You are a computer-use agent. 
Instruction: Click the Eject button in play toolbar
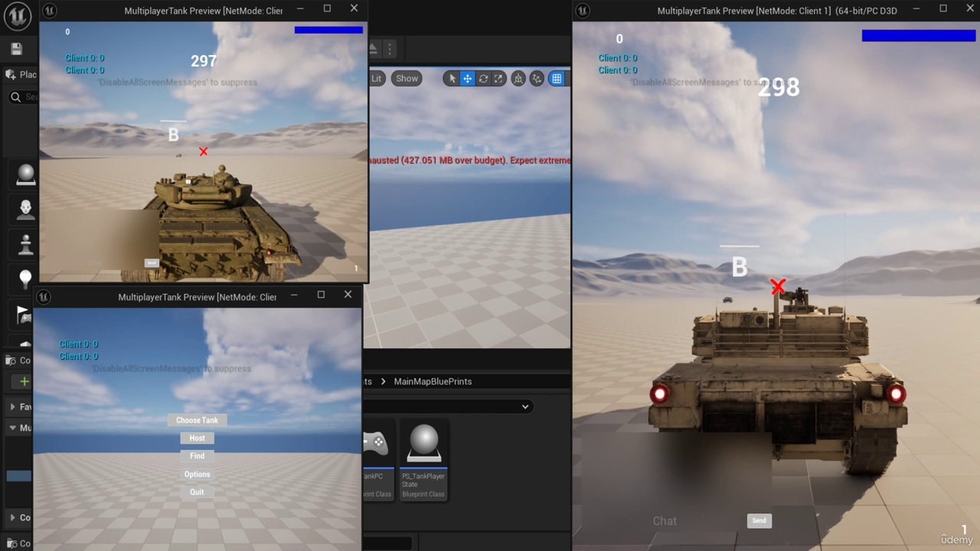(x=373, y=50)
